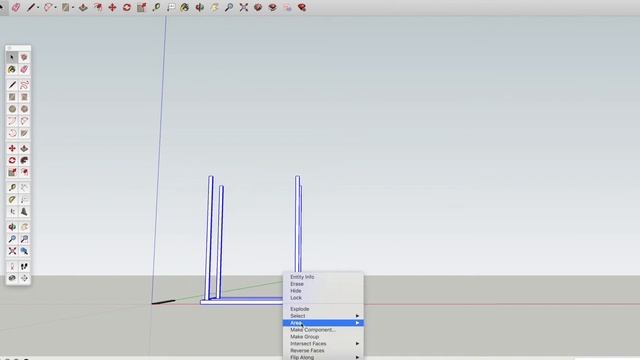The image size is (640, 360).
Task: Select the Offset tool in the top toolbar
Action: pyautogui.click(x=98, y=7)
